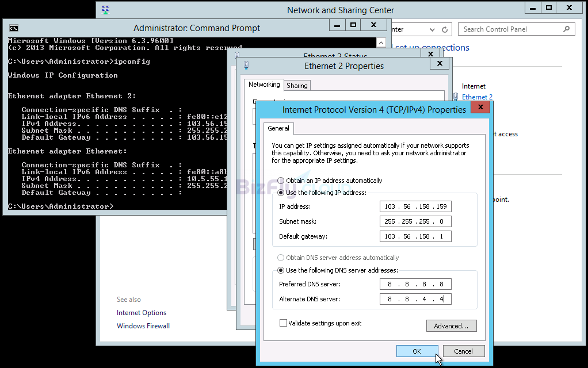Switch to the Sharing tab
Image resolution: width=588 pixels, height=368 pixels.
click(x=297, y=86)
